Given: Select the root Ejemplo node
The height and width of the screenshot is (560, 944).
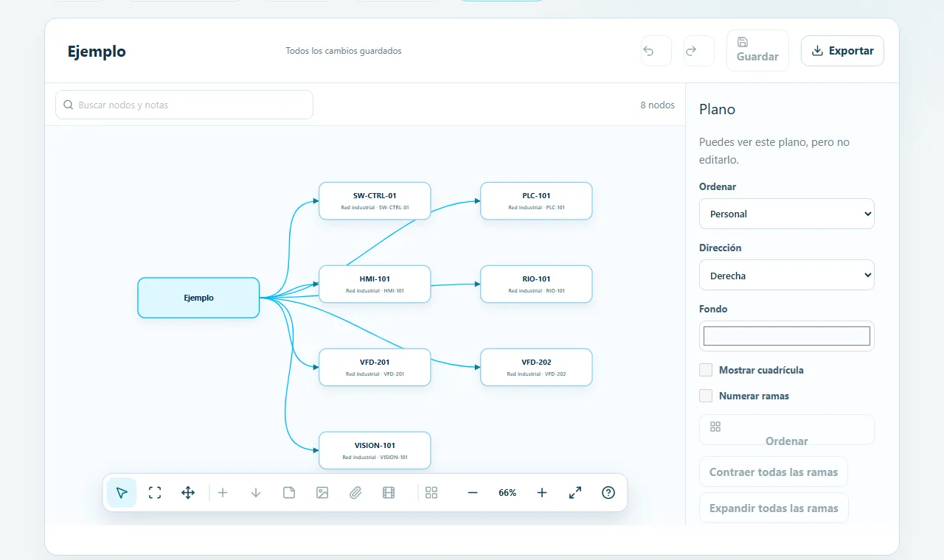Looking at the screenshot, I should (x=198, y=298).
